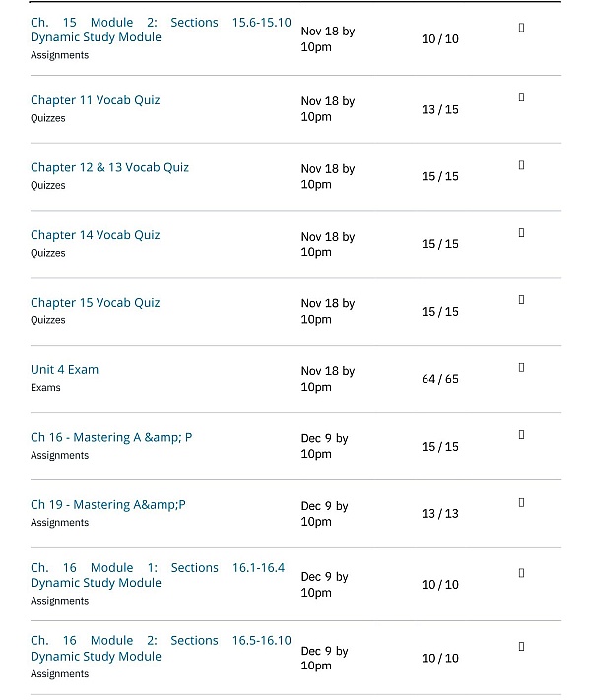Click the icon in Chapter 11 Vocab Quiz row

point(521,97)
